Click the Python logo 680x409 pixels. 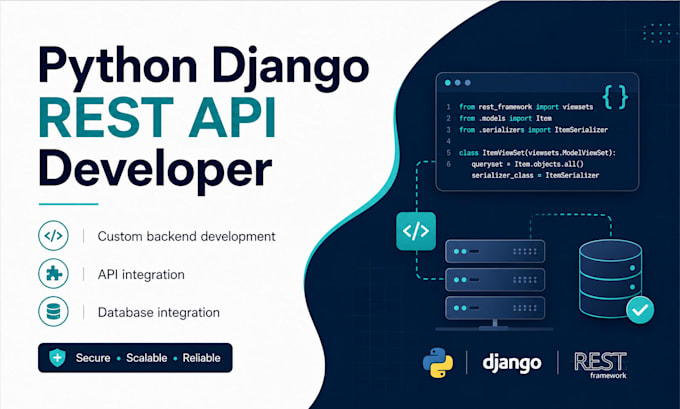438,363
